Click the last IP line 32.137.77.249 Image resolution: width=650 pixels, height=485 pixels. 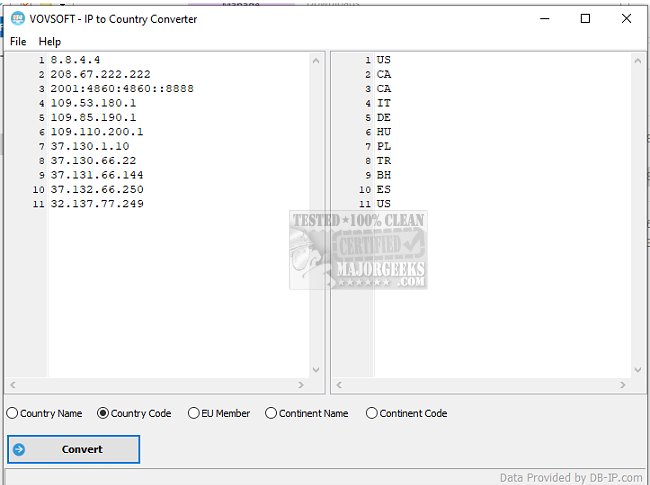(x=97, y=204)
